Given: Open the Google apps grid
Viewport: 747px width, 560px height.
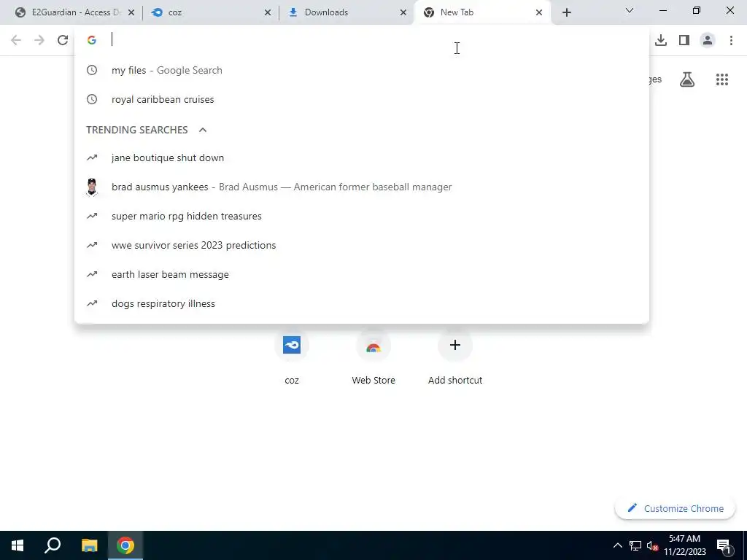Looking at the screenshot, I should (722, 79).
